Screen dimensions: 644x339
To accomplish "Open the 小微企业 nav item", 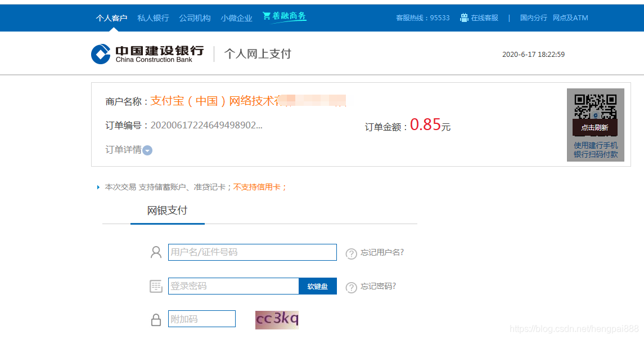I will 236,18.
